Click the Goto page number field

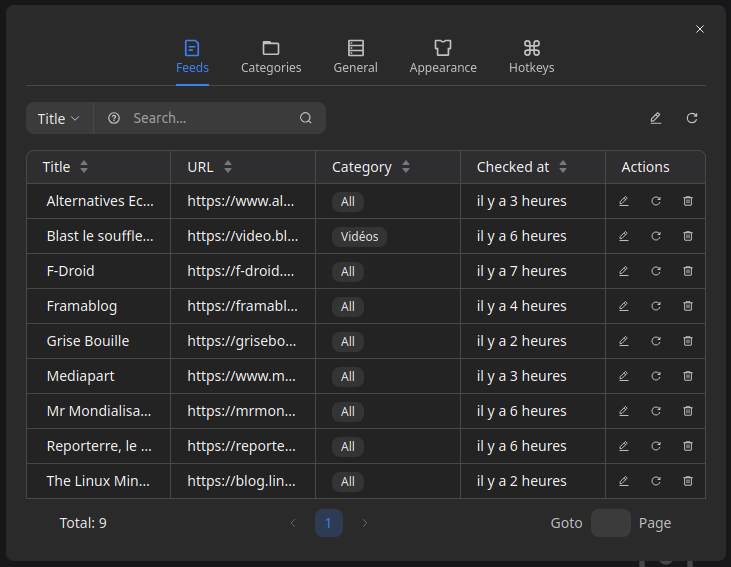point(610,523)
